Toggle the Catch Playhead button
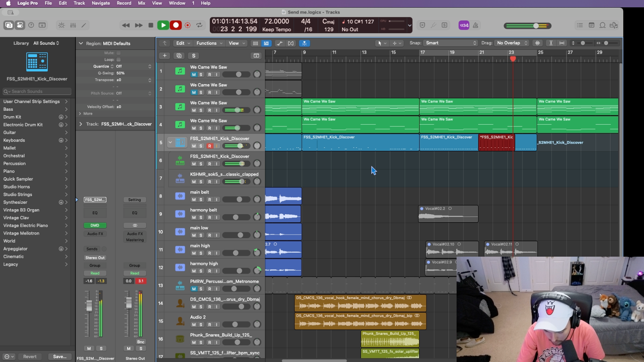This screenshot has width=644, height=362. point(305,43)
